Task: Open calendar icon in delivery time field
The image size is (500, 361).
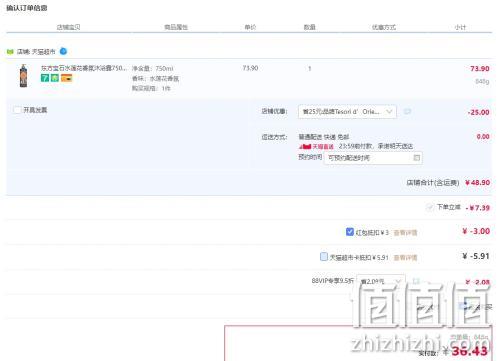Action: (x=416, y=158)
